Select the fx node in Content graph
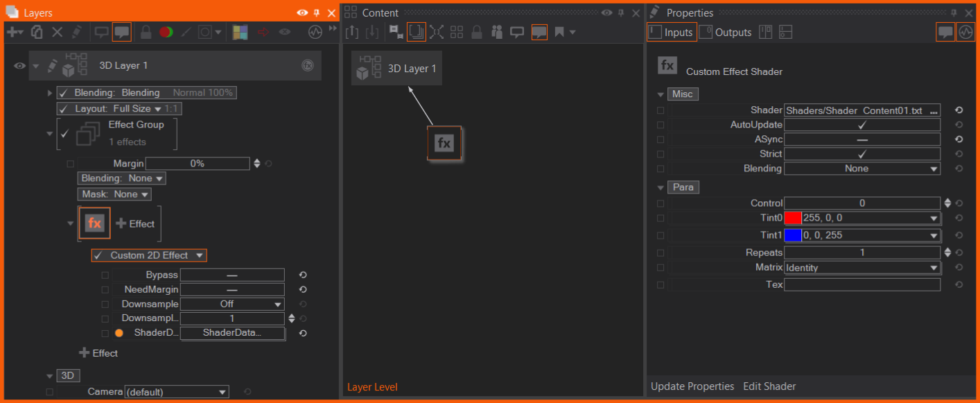Image resolution: width=980 pixels, height=403 pixels. [x=444, y=144]
